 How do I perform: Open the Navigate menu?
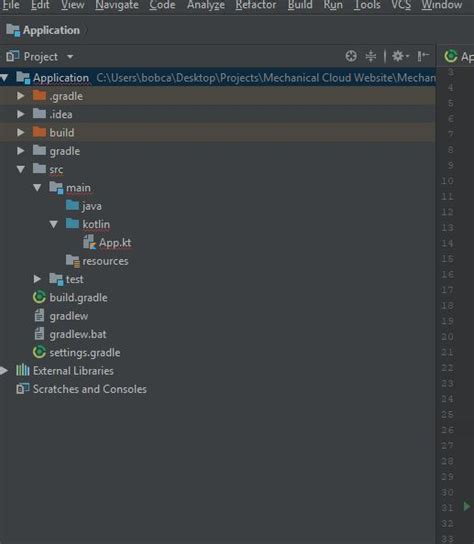pos(117,5)
